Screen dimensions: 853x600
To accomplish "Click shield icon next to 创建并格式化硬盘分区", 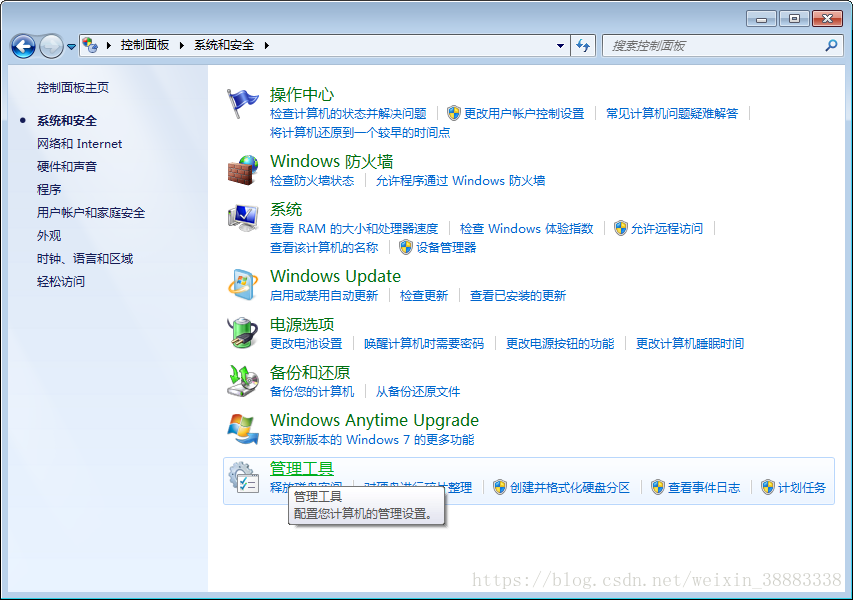I will [499, 487].
